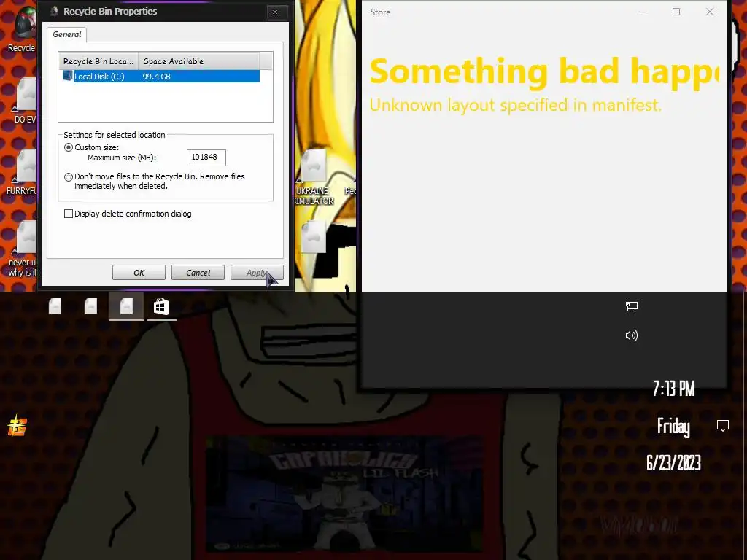Click the network icon in system tray

631,307
